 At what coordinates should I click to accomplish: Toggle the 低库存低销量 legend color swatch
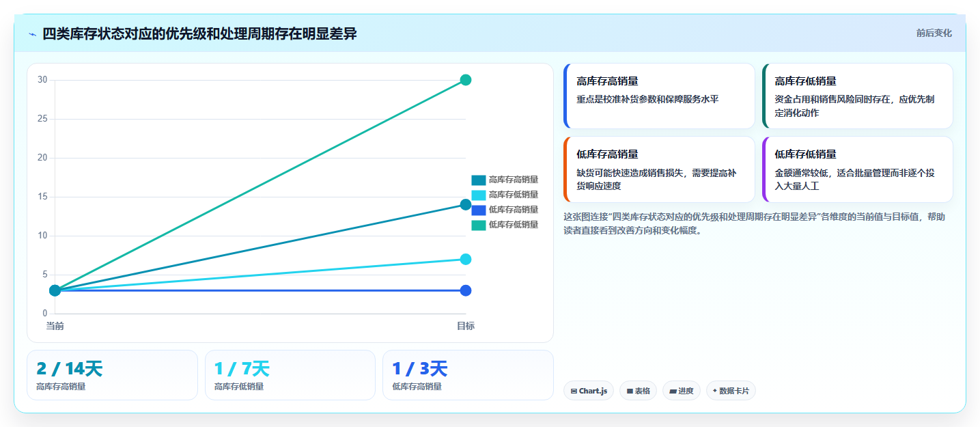click(478, 225)
